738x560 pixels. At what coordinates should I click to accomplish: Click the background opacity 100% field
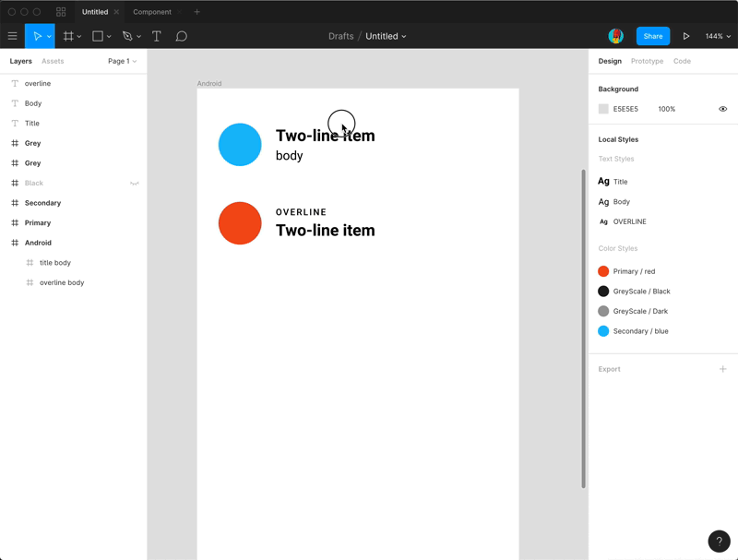coord(666,109)
